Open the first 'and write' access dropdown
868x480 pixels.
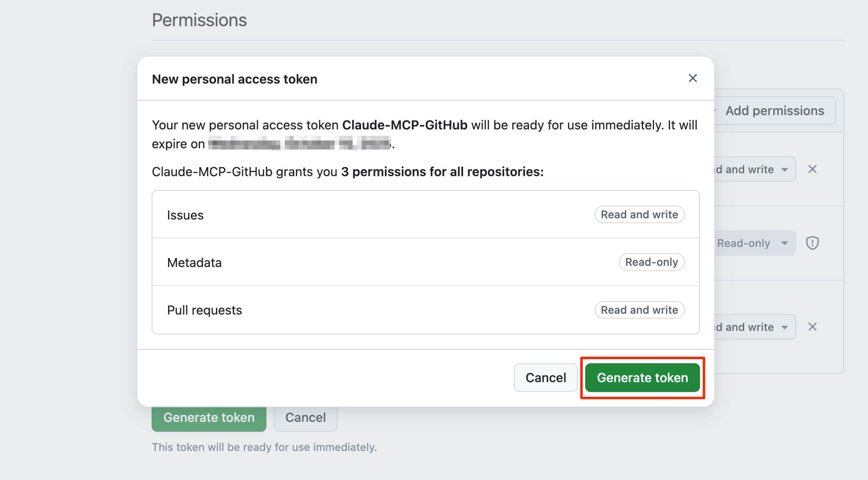[x=754, y=169]
